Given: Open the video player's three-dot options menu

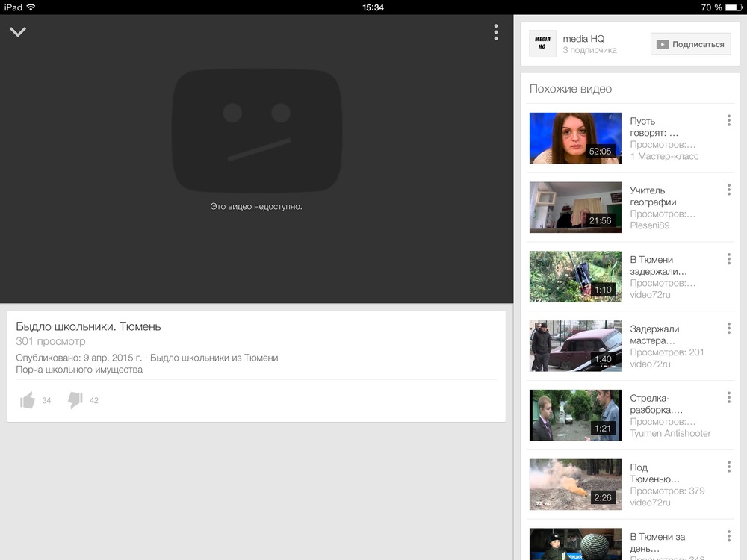Looking at the screenshot, I should 496,32.
